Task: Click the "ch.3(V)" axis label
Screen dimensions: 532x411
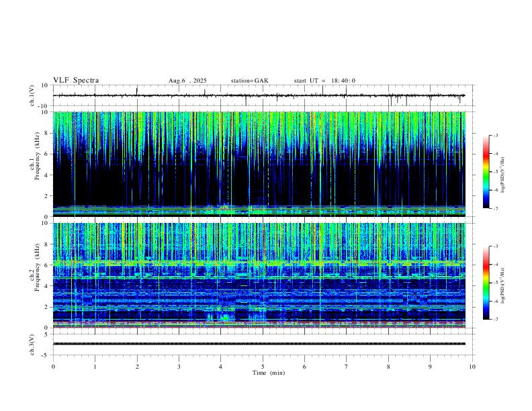Action: pyautogui.click(x=32, y=345)
